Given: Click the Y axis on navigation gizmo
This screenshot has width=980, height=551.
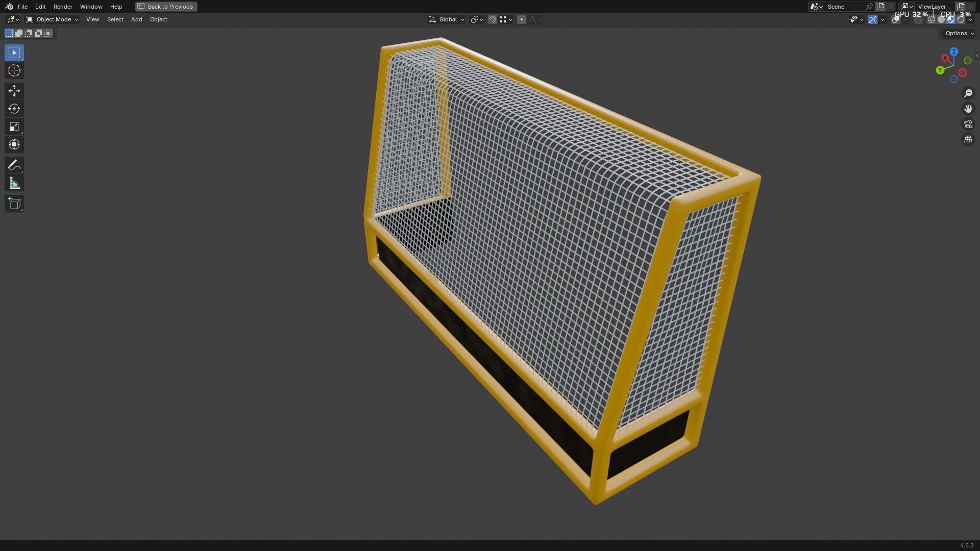Looking at the screenshot, I should (940, 70).
